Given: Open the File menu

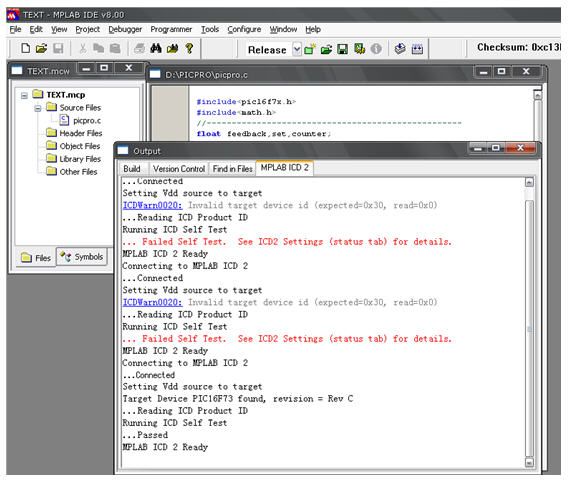Looking at the screenshot, I should pyautogui.click(x=15, y=29).
